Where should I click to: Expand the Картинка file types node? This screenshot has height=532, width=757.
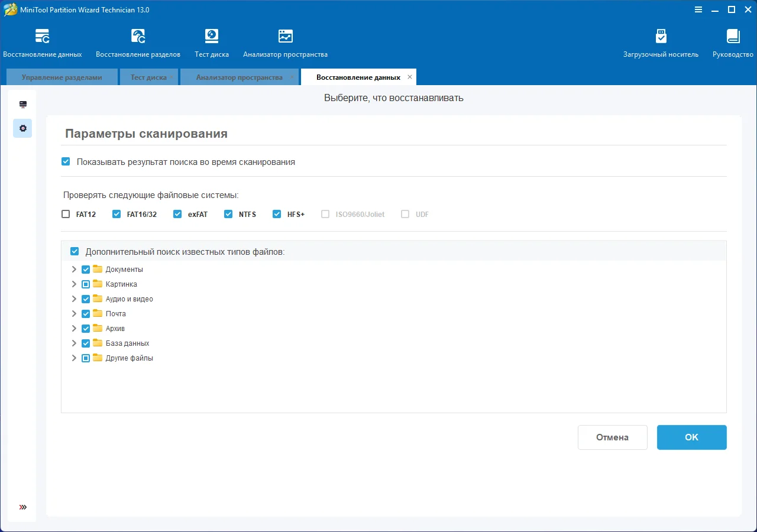pos(74,284)
